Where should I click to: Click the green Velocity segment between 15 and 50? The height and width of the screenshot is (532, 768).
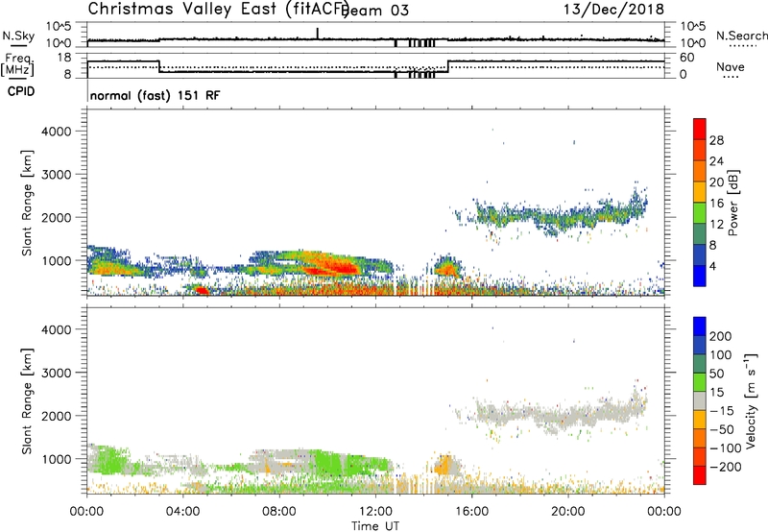[700, 382]
